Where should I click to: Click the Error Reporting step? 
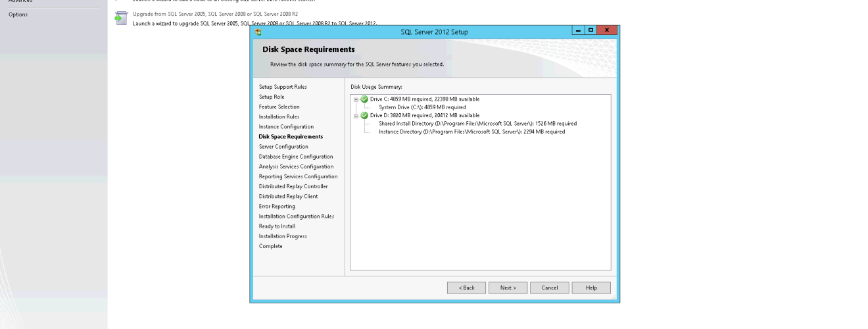pos(277,207)
